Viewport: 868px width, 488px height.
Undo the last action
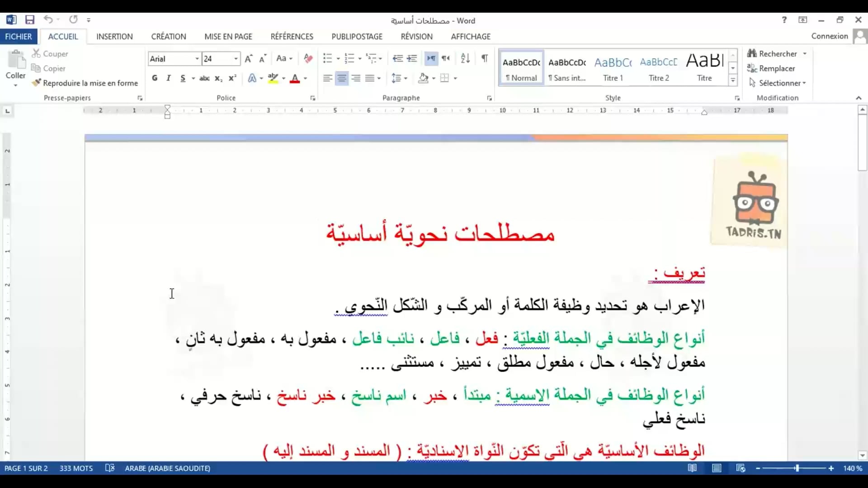click(48, 19)
